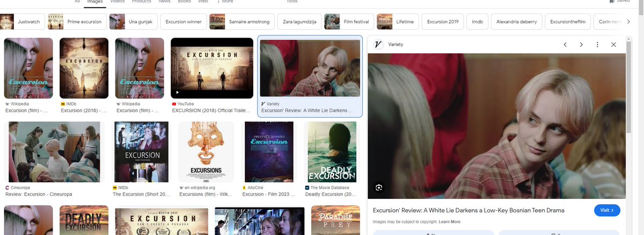
Task: Select the Justwatch filter chip
Action: [22, 22]
